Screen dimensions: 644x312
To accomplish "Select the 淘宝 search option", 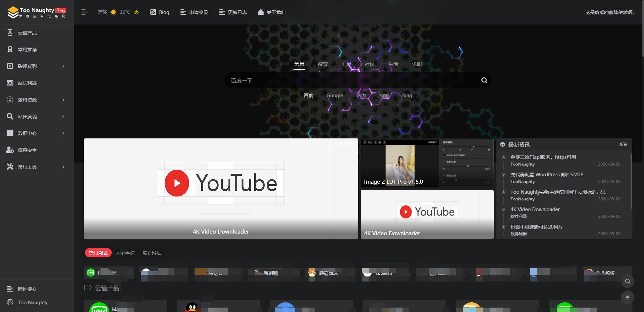I will (x=384, y=96).
